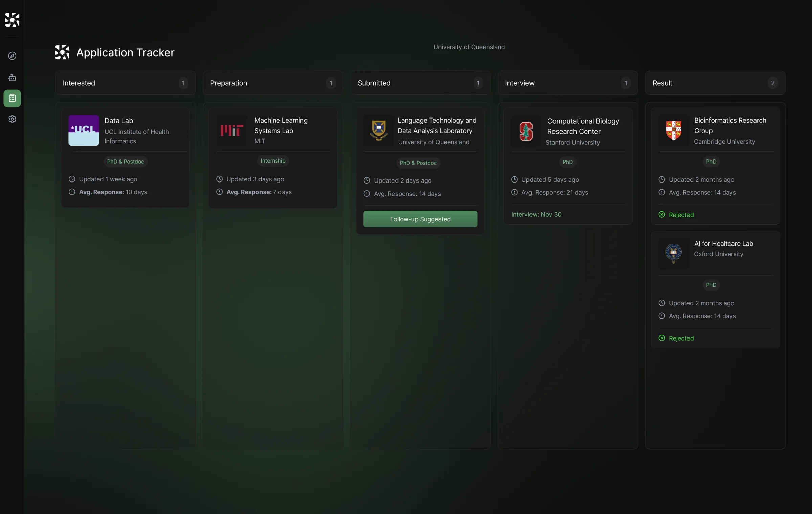Open the robot assistant icon in sidebar

pyautogui.click(x=12, y=78)
